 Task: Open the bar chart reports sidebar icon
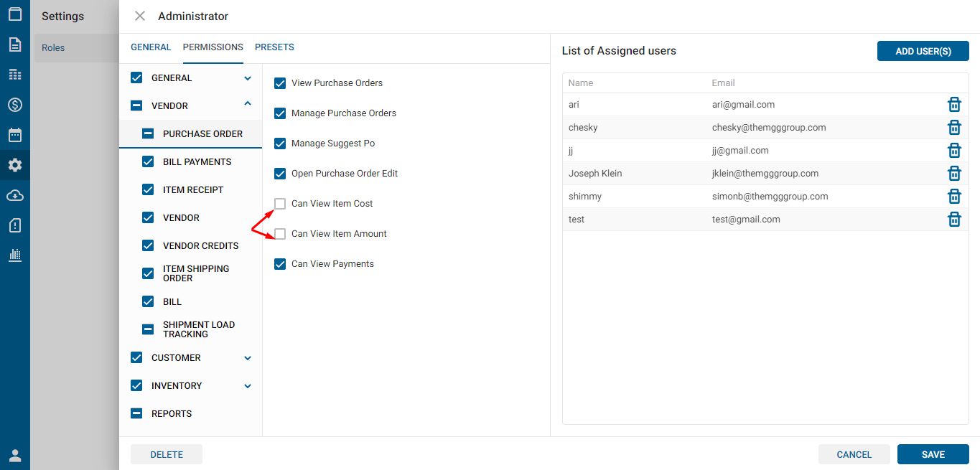click(15, 255)
